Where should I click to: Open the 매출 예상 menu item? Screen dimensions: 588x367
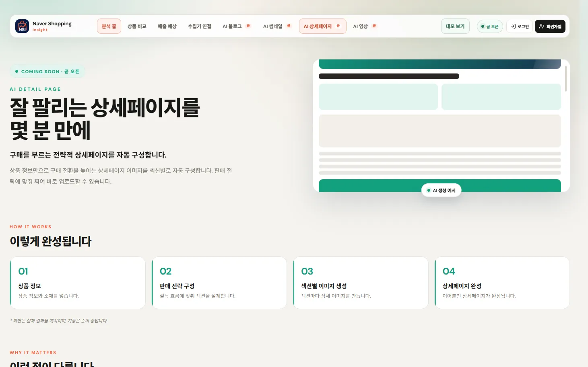click(167, 26)
